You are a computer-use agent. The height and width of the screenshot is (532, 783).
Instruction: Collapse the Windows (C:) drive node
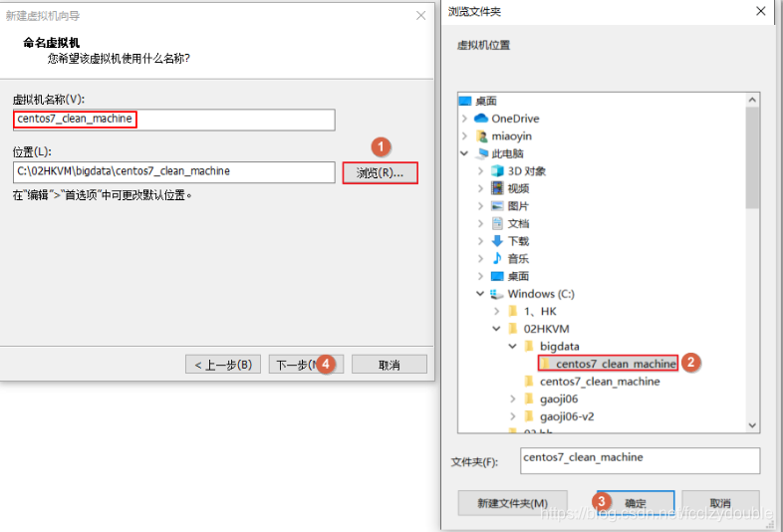[x=480, y=294]
